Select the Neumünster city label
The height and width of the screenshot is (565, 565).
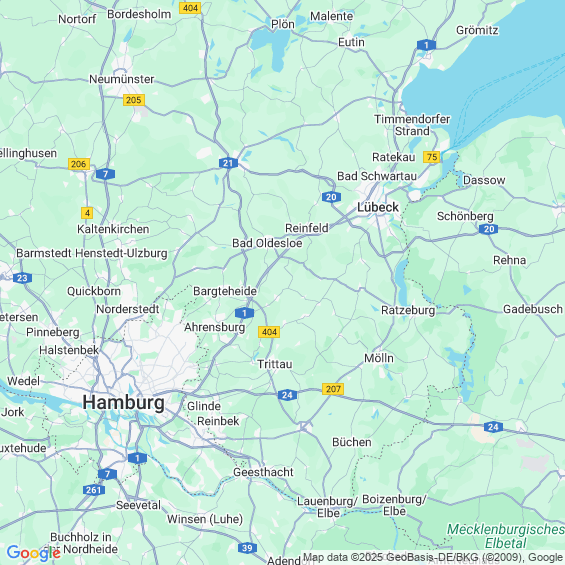pos(122,79)
